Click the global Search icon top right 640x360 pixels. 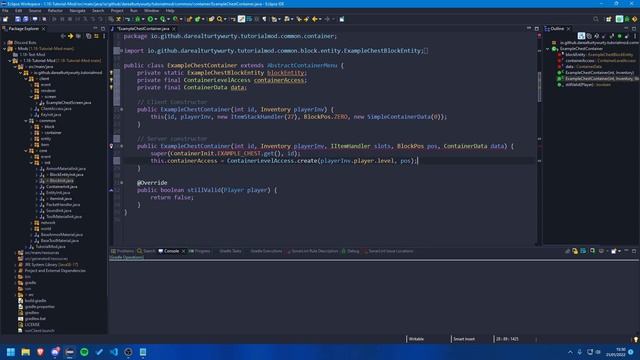coord(596,19)
